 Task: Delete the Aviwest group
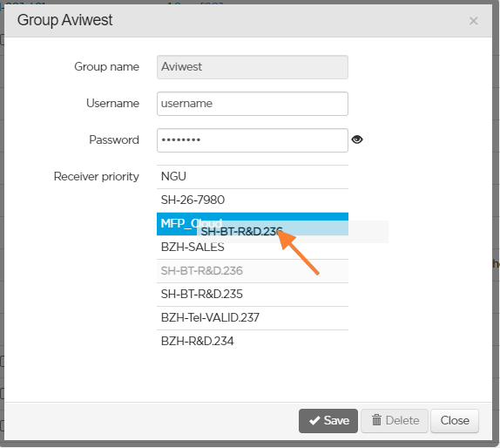pyautogui.click(x=395, y=421)
